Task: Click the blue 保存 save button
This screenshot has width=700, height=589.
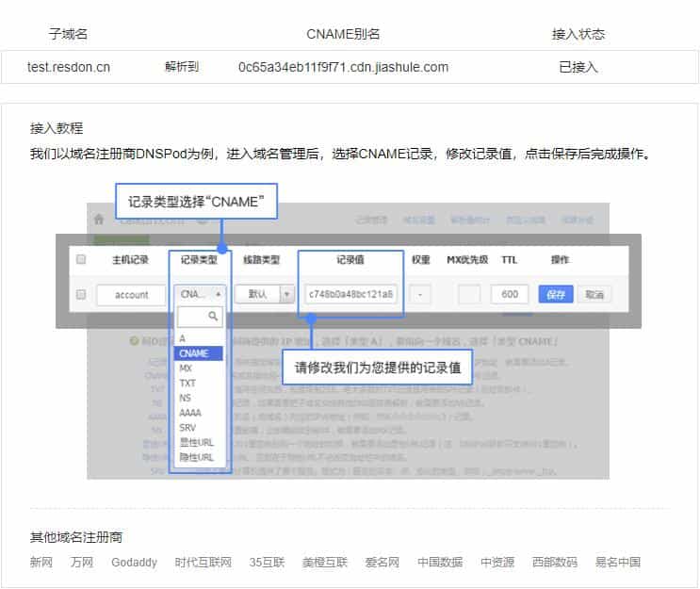Action: [x=556, y=294]
